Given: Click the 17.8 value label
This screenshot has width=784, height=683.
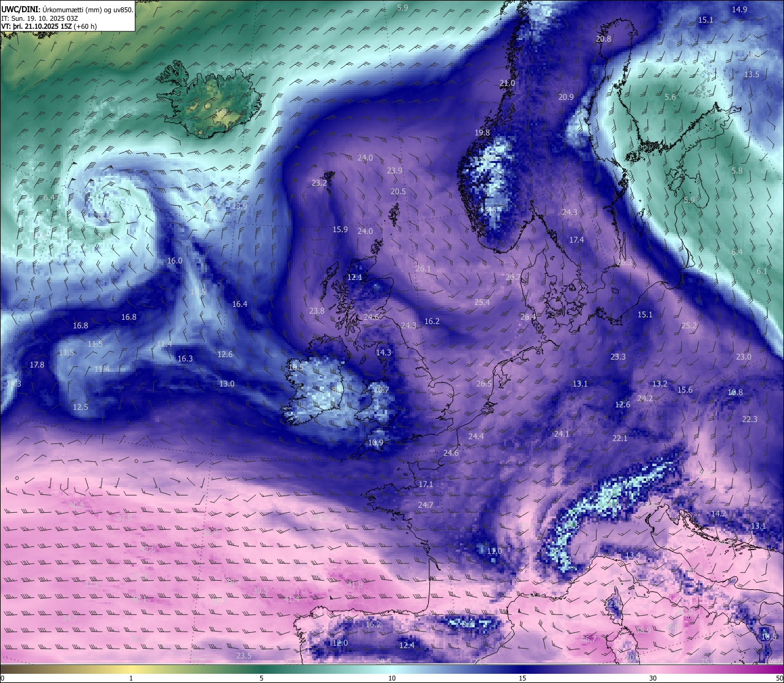Looking at the screenshot, I should pyautogui.click(x=37, y=364).
